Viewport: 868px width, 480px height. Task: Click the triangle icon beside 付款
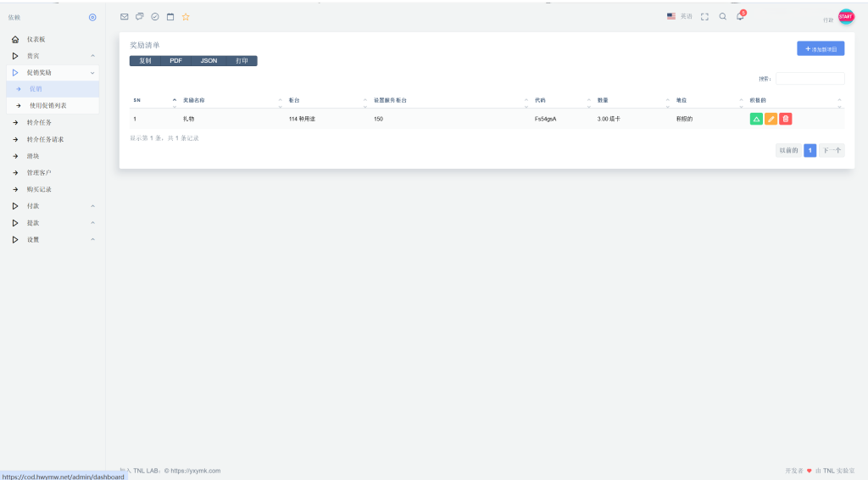(x=15, y=206)
